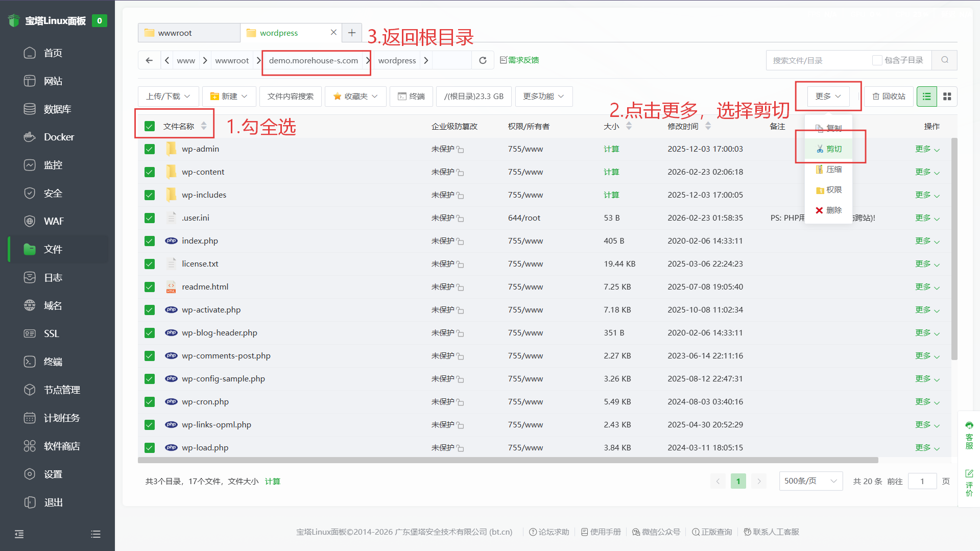This screenshot has height=551, width=980.
Task: Click the back arrow in path bar
Action: 149,60
